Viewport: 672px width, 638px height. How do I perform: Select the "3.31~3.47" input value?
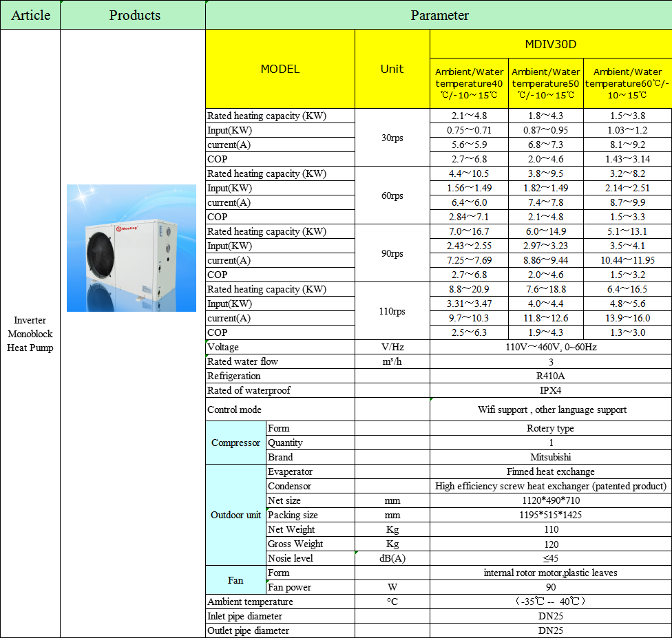coord(470,304)
